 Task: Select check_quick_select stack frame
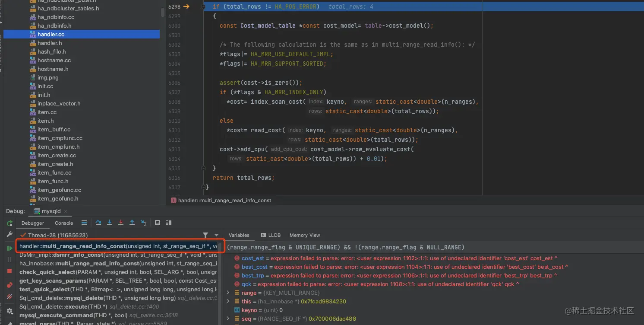pos(118,272)
